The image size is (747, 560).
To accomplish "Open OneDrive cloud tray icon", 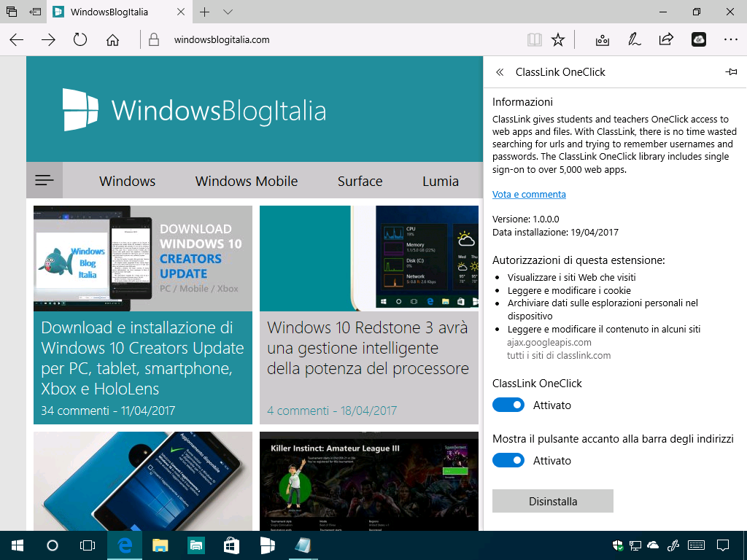I will point(653,545).
